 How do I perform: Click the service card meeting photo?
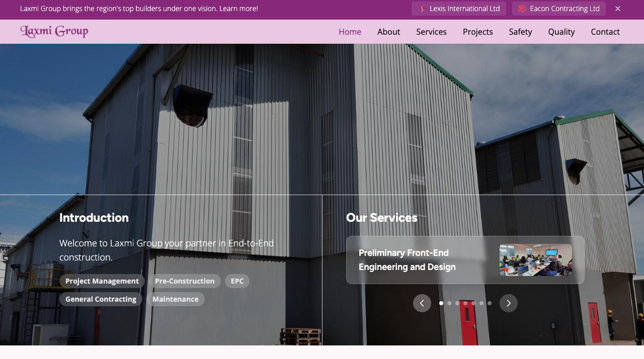(536, 260)
